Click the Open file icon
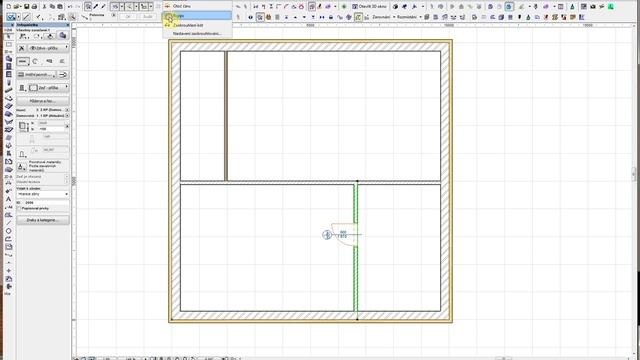640x360 pixels. pyautogui.click(x=17, y=7)
